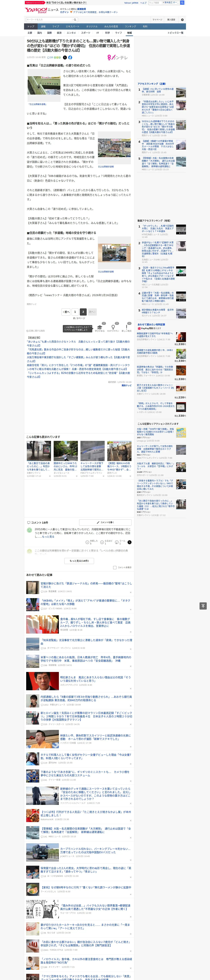Click the 共感した smiley reaction on comment
Image resolution: width=210 pixels, height=980 pixels.
pyautogui.click(x=87, y=542)
